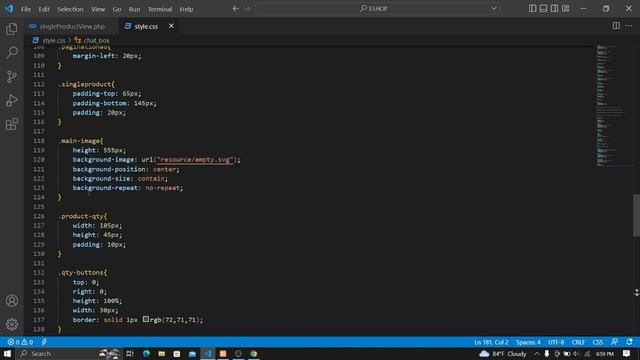
Task: Follow the resource/empty.svg url link
Action: point(194,160)
